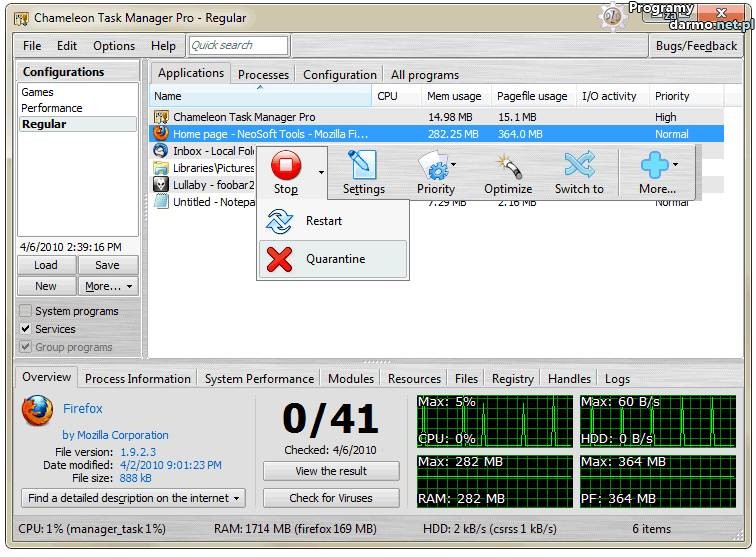Expand the Stop button dropdown arrow
756x557 pixels.
(x=321, y=172)
